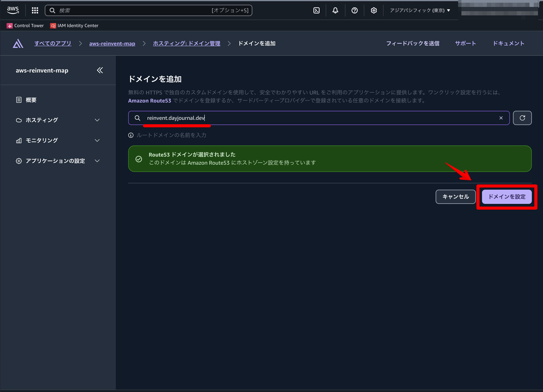Open the notifications bell
The height and width of the screenshot is (392, 543).
coord(335,10)
